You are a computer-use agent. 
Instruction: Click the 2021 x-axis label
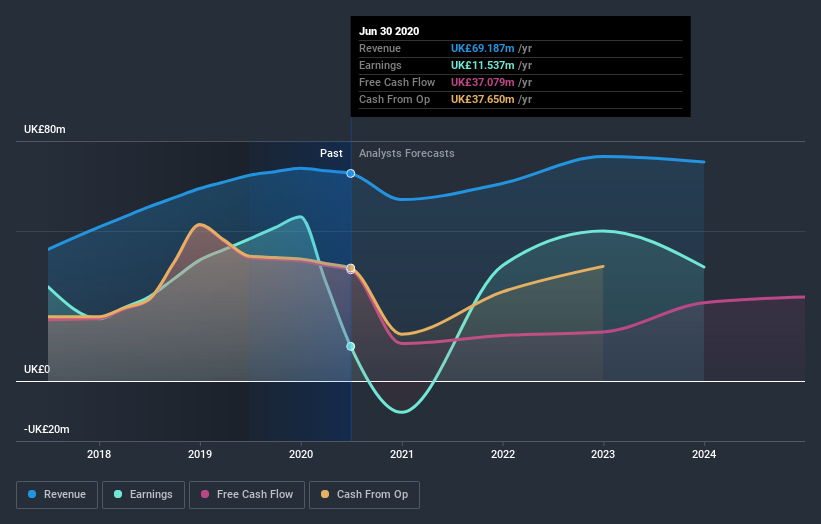click(402, 454)
